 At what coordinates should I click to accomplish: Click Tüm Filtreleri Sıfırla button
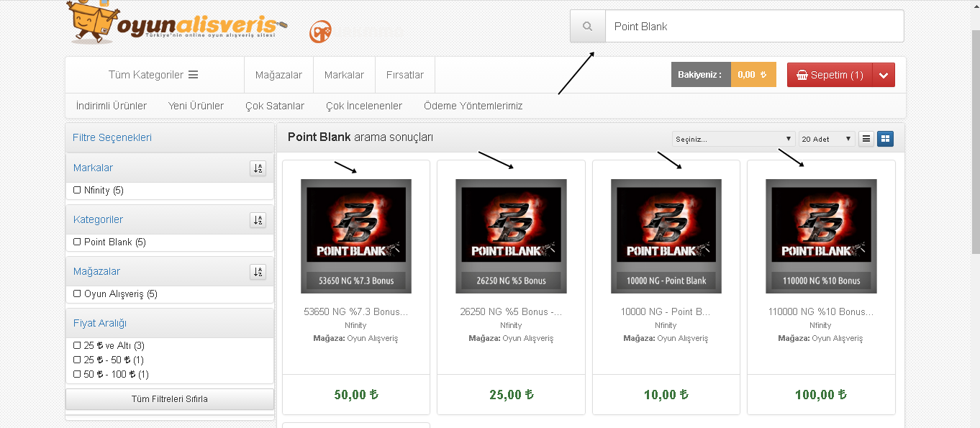click(170, 399)
